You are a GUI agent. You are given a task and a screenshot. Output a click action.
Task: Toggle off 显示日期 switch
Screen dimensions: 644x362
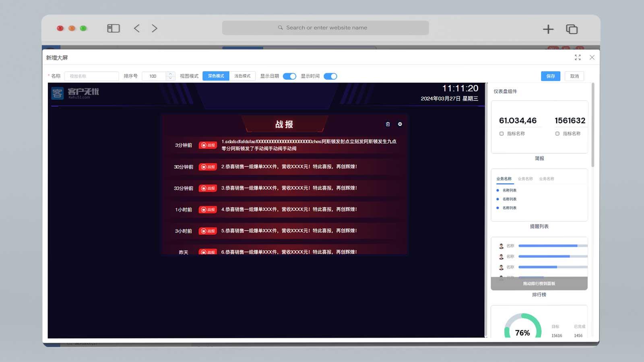289,76
